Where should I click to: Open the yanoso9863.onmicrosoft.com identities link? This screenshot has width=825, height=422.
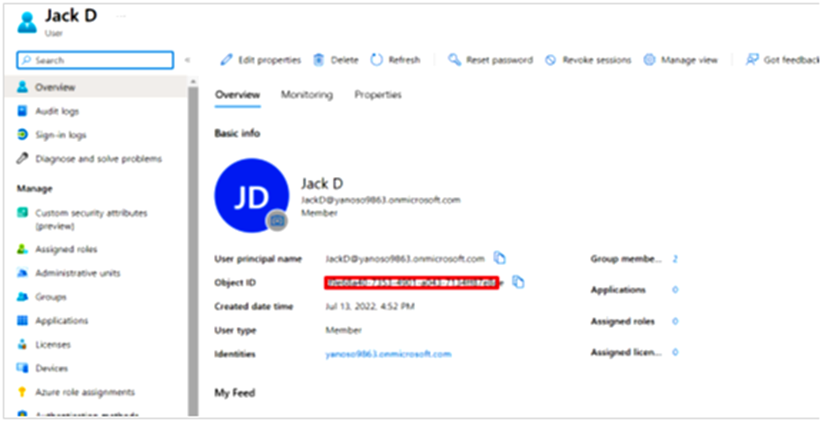388,354
